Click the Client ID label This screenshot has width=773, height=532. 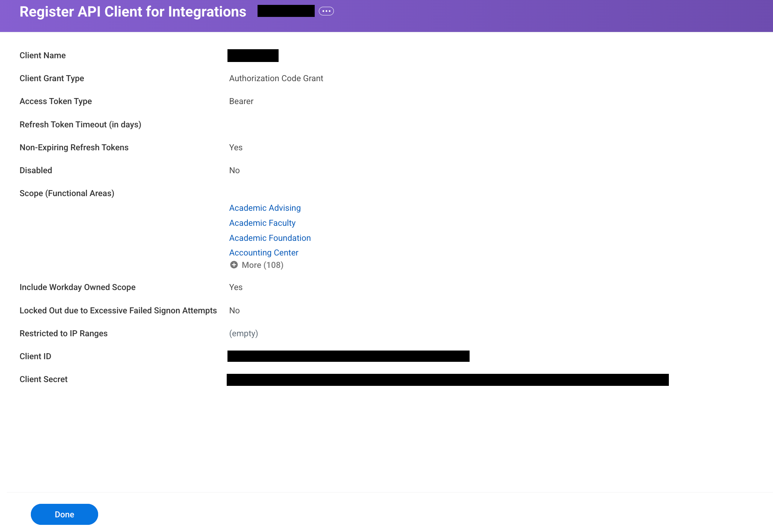[x=35, y=356]
